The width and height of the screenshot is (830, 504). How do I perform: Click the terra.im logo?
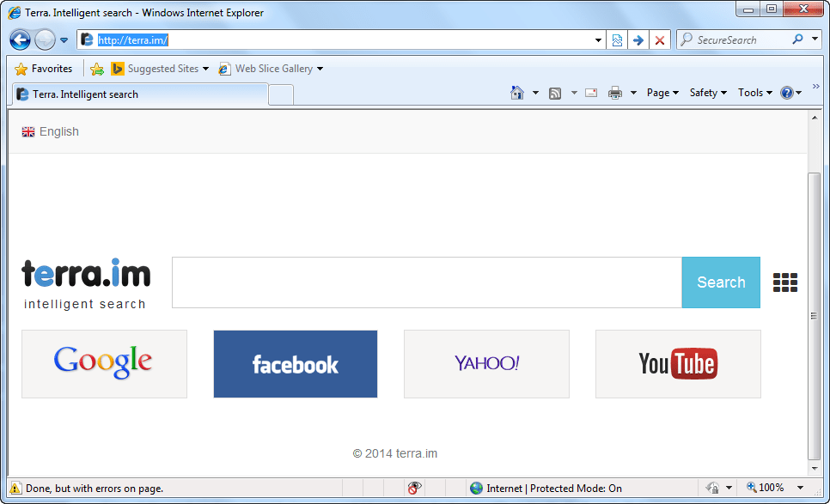coord(86,284)
